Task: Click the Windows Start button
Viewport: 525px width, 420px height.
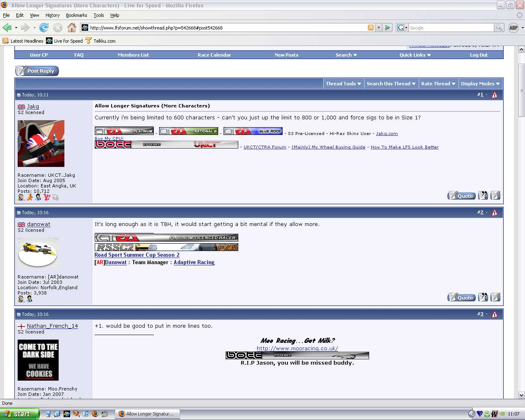Action: coord(20,414)
